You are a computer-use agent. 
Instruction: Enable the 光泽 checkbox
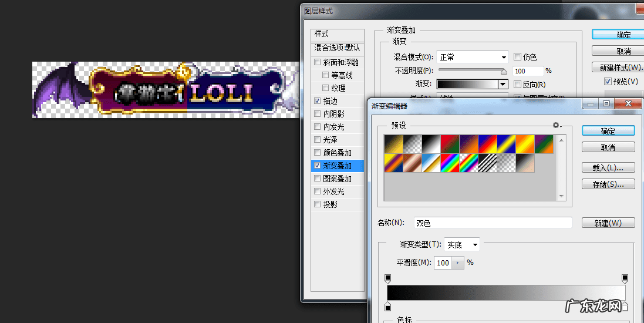point(317,139)
